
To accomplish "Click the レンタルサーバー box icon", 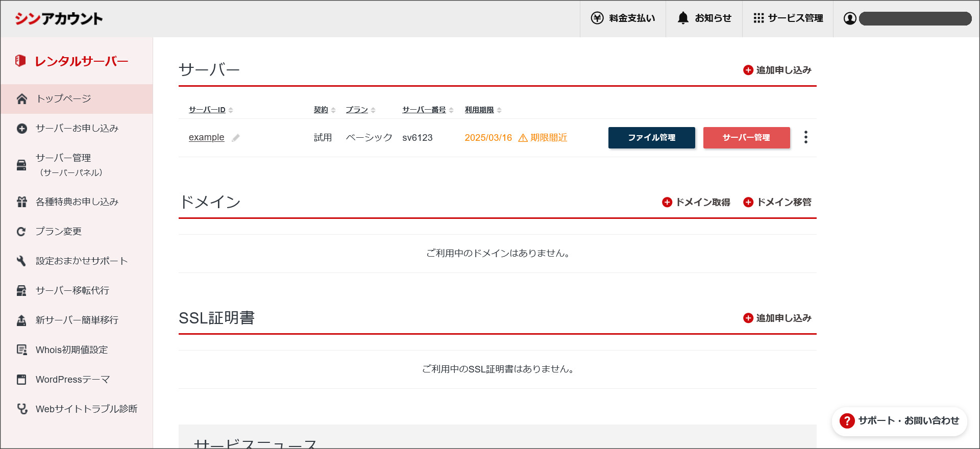I will (20, 61).
